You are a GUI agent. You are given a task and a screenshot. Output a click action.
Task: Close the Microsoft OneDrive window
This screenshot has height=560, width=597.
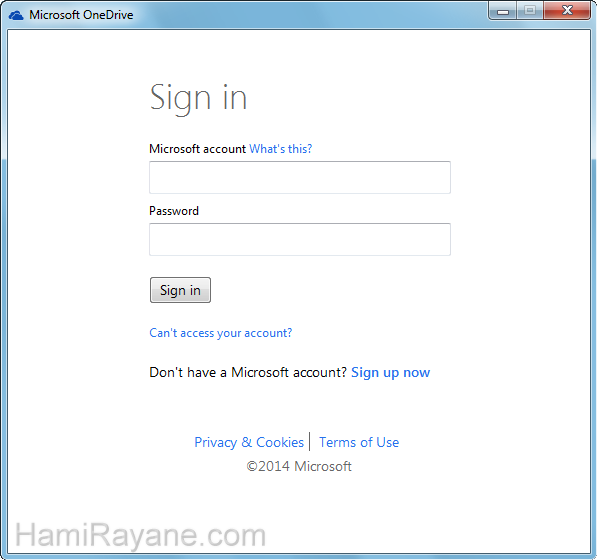pos(567,11)
